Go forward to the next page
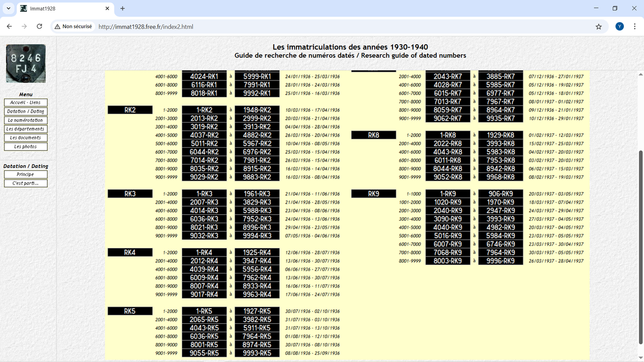This screenshot has height=362, width=644. pos(24,27)
